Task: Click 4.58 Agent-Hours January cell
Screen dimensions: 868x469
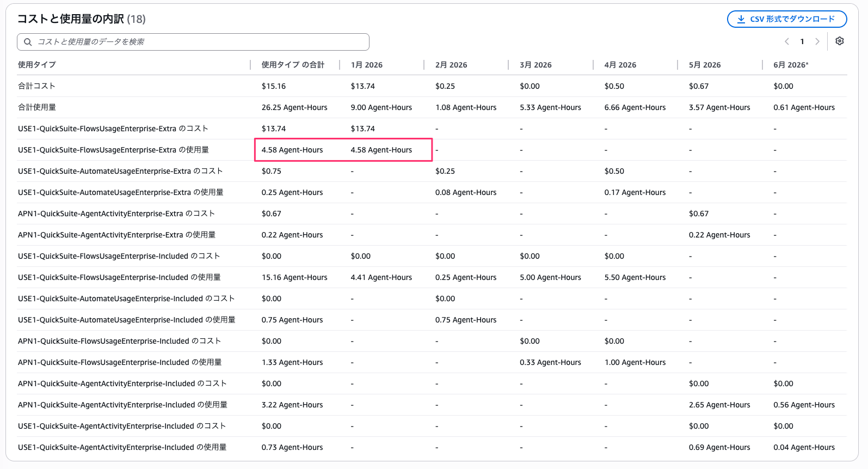Action: tap(381, 150)
